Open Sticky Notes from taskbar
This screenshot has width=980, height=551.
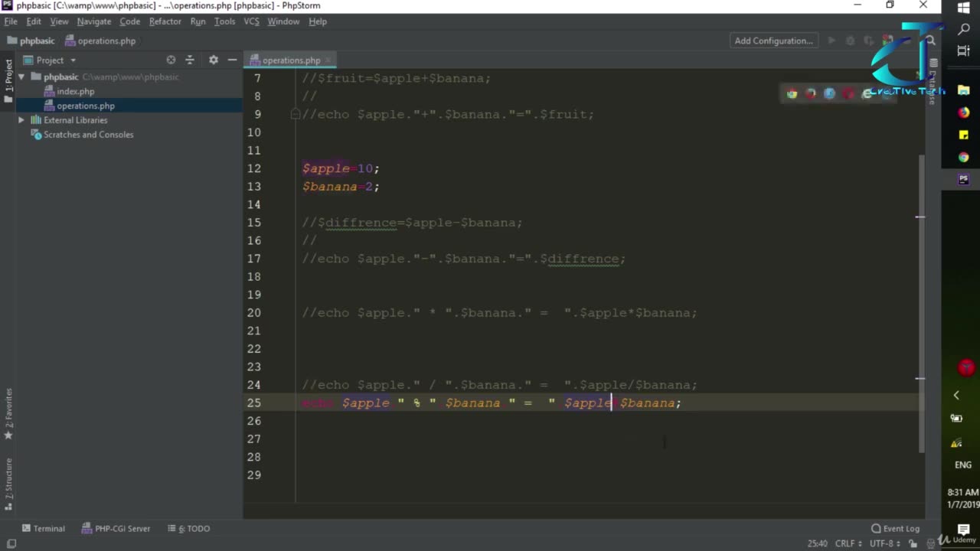(x=964, y=135)
